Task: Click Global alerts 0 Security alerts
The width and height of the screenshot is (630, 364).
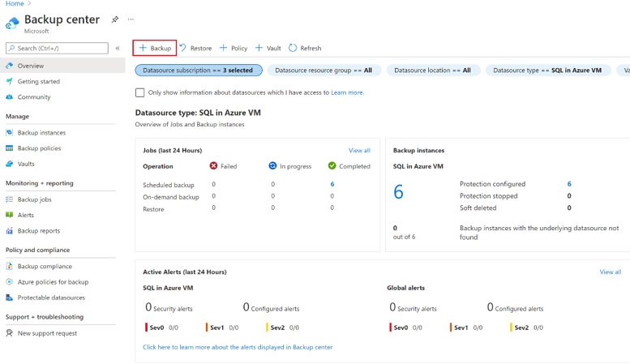Action: coord(413,307)
